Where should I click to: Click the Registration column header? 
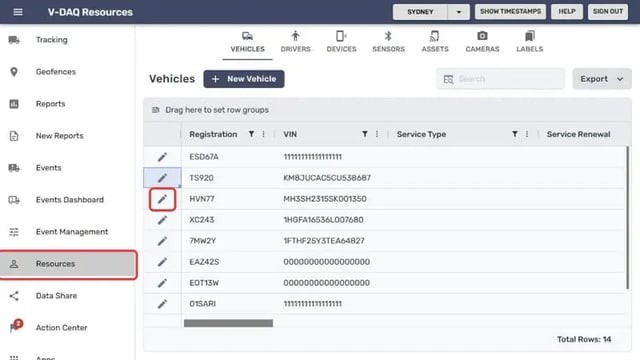pyautogui.click(x=213, y=134)
